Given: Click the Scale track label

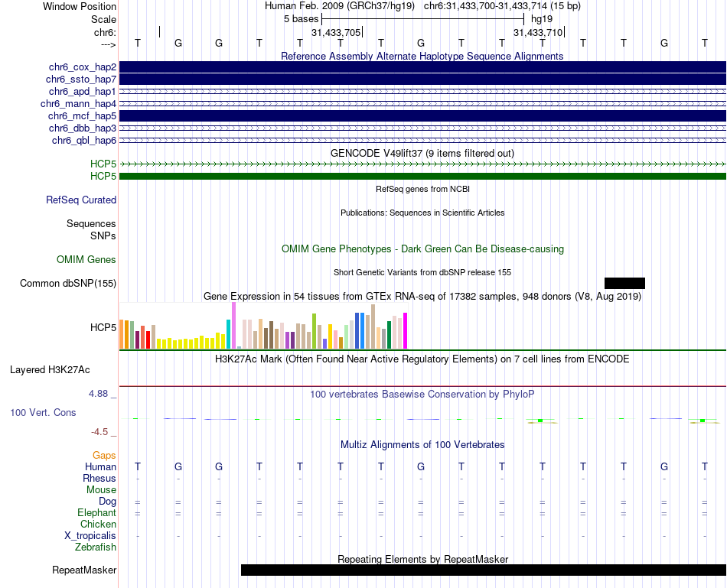Looking at the screenshot, I should pyautogui.click(x=103, y=19).
